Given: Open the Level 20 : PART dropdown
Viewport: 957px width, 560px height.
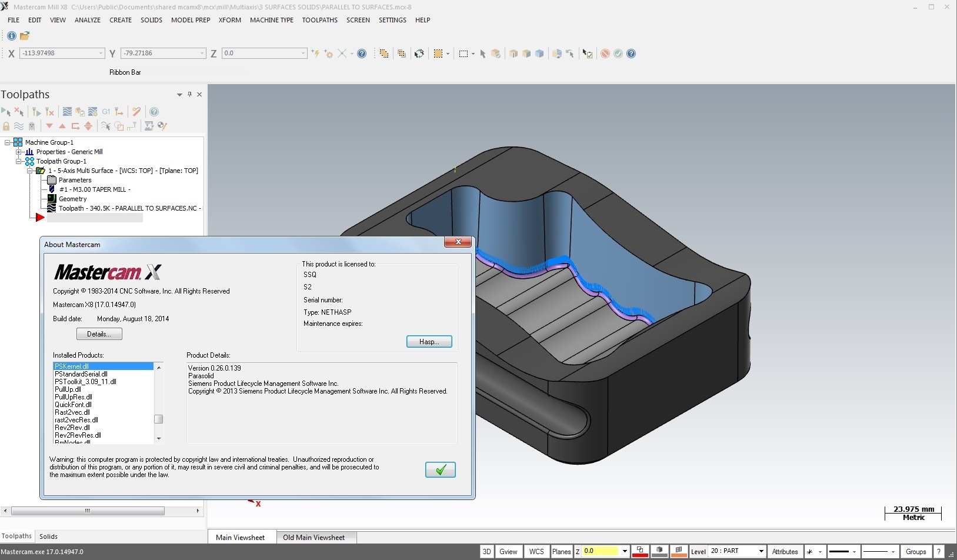Looking at the screenshot, I should pos(761,551).
